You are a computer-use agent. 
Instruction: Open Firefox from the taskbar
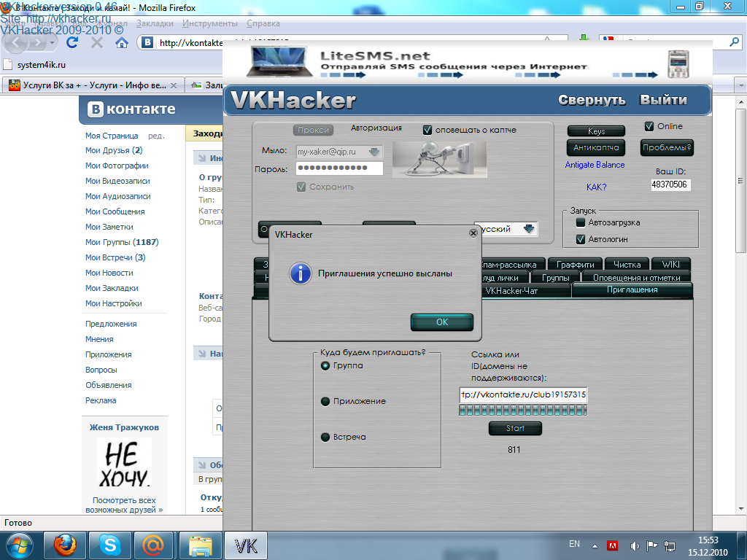[65, 545]
